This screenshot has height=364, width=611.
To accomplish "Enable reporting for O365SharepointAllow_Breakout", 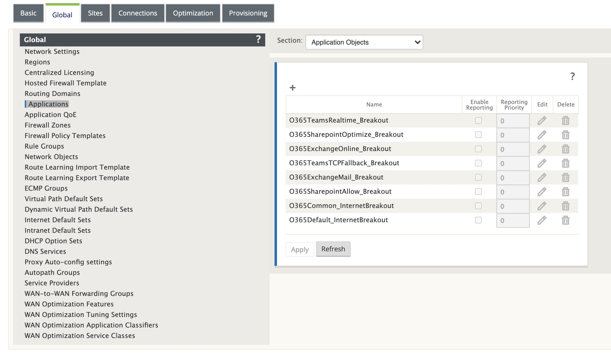I will point(478,192).
